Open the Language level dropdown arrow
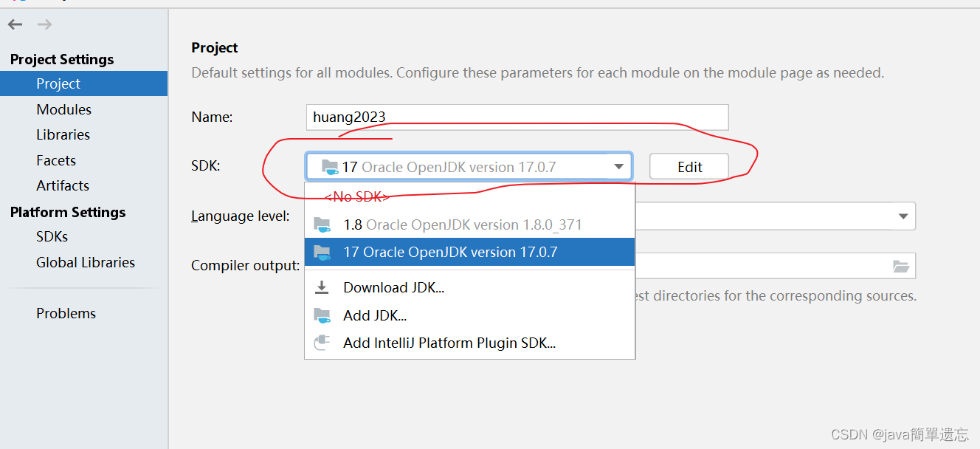Screen dimensions: 980x449 pyautogui.click(x=903, y=216)
